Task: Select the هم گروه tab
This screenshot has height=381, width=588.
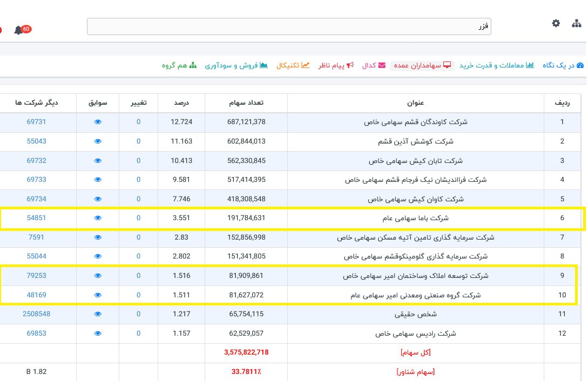Action: point(179,65)
